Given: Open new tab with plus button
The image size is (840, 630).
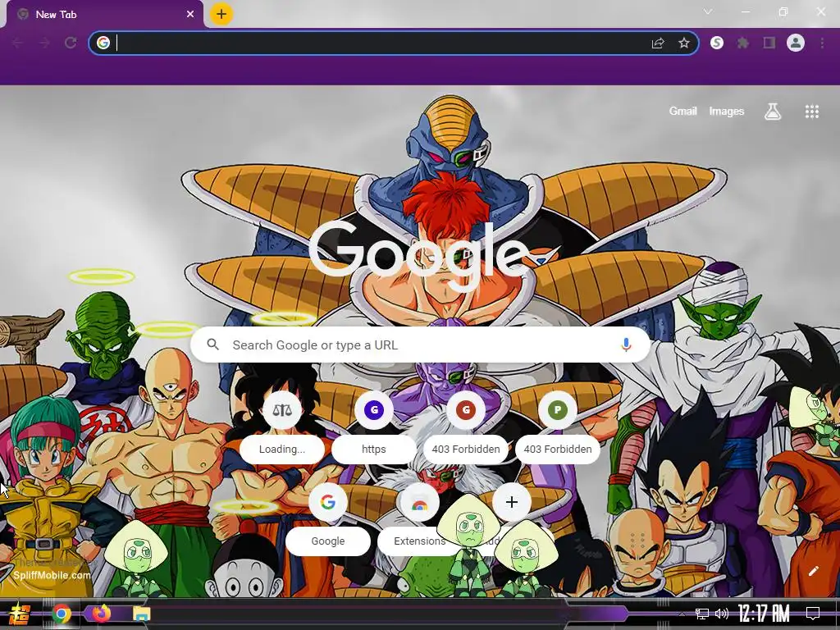Looking at the screenshot, I should (221, 14).
